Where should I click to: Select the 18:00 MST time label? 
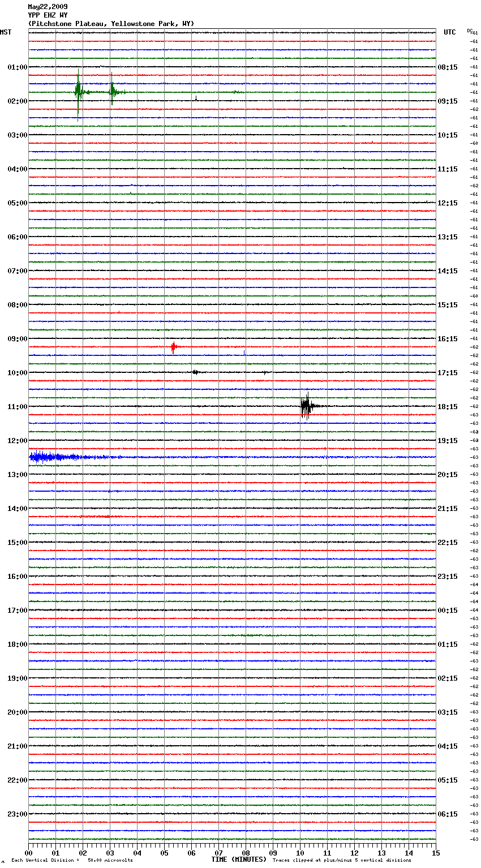pos(17,644)
